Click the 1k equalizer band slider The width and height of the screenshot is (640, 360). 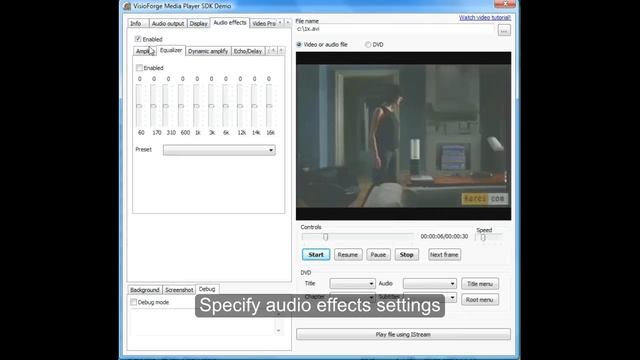(x=197, y=106)
